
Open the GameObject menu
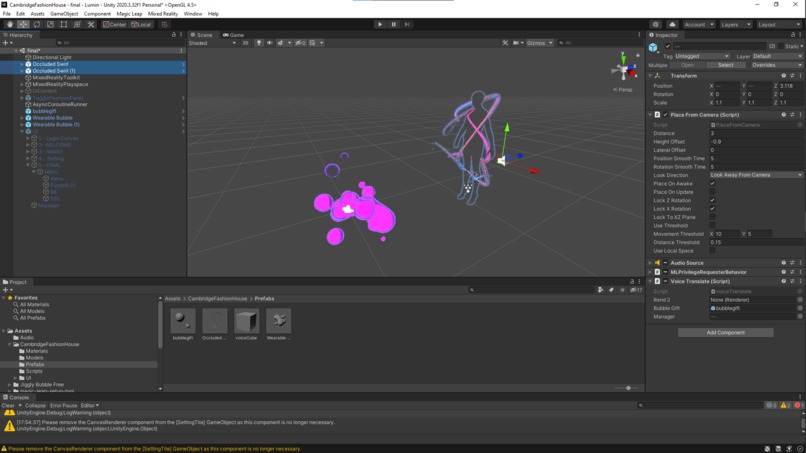click(x=64, y=13)
